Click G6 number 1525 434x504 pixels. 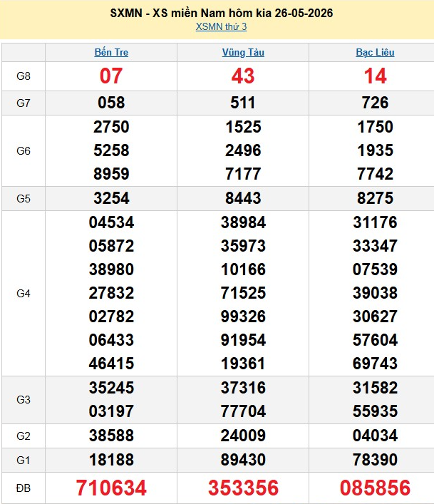click(243, 127)
